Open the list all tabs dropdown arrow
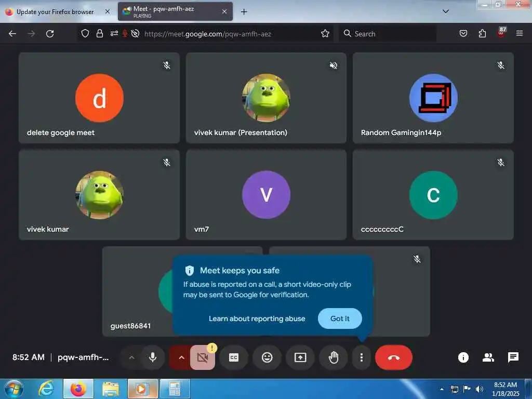532x399 pixels. tap(446, 11)
